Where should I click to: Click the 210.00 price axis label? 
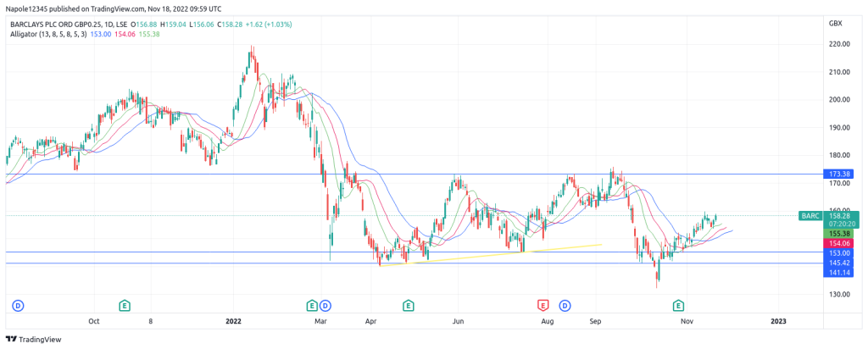(x=837, y=72)
